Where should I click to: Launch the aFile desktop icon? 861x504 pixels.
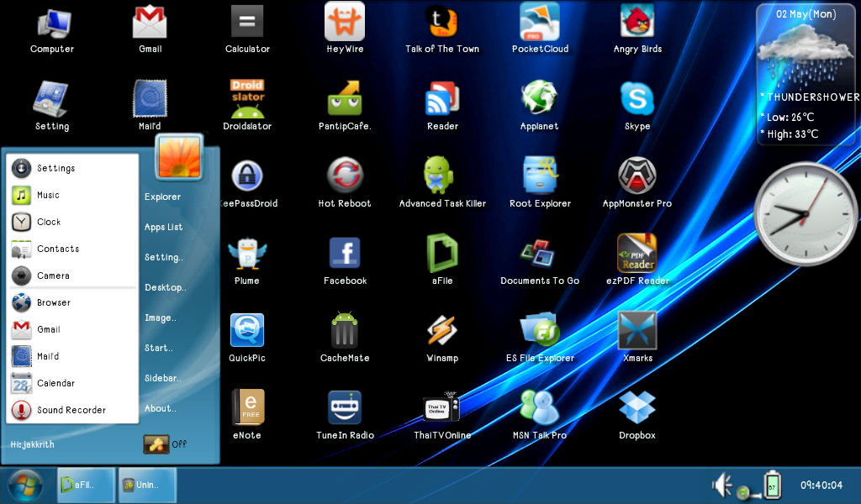click(442, 253)
